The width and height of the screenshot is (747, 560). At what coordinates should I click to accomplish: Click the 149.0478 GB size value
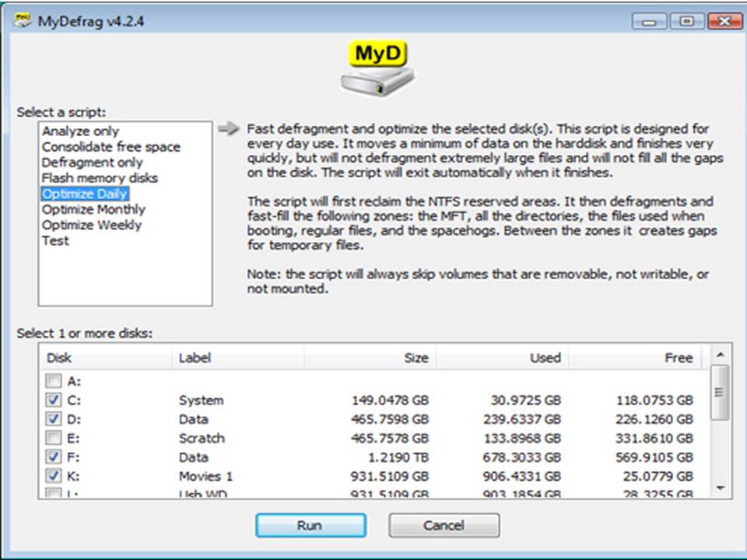(390, 400)
